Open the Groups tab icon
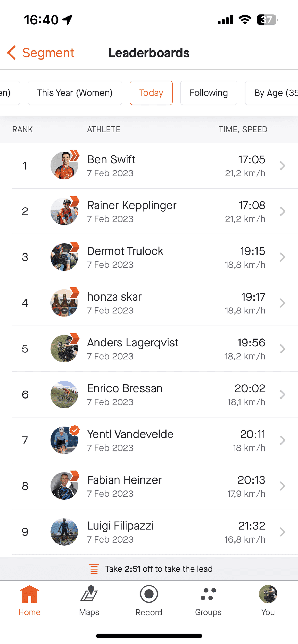This screenshot has width=298, height=644. [208, 594]
